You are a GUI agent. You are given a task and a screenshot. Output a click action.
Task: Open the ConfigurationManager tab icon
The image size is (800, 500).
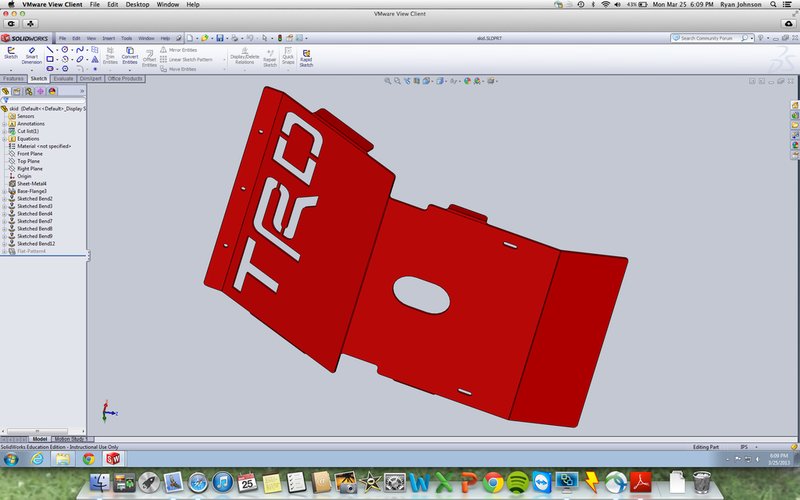pos(29,91)
